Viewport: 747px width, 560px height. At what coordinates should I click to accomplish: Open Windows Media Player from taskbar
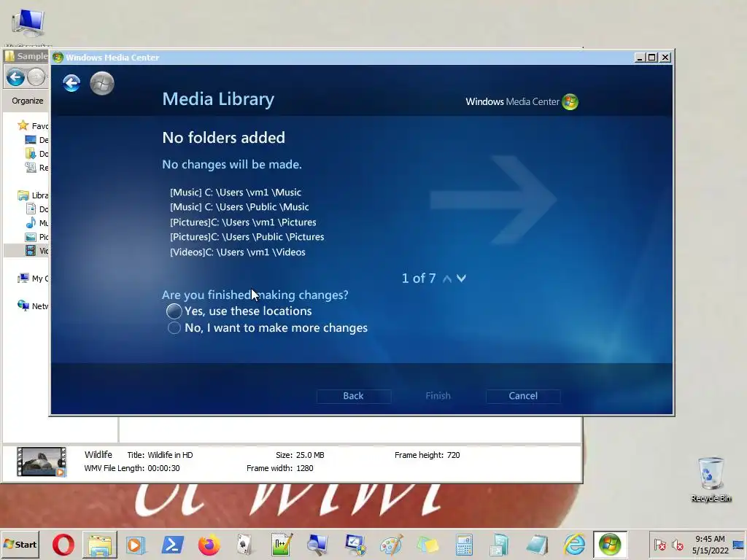click(x=135, y=545)
